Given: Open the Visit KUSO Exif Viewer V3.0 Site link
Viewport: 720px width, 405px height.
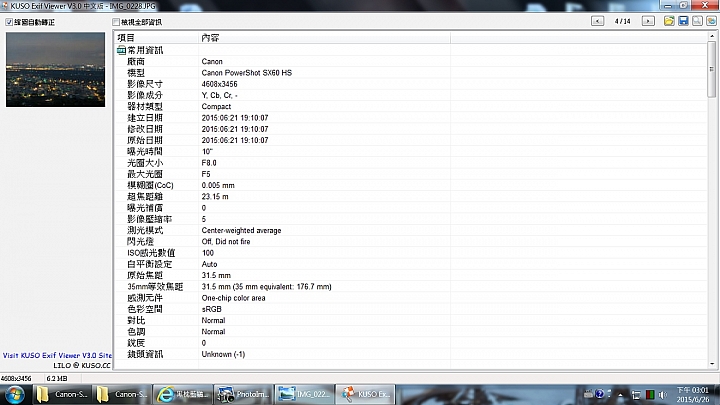Looking at the screenshot, I should (x=57, y=355).
